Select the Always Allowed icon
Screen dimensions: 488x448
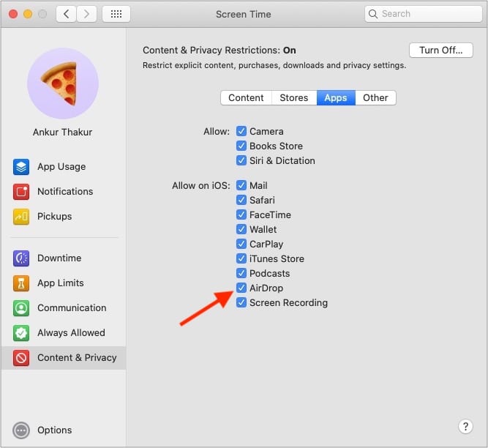tap(21, 333)
